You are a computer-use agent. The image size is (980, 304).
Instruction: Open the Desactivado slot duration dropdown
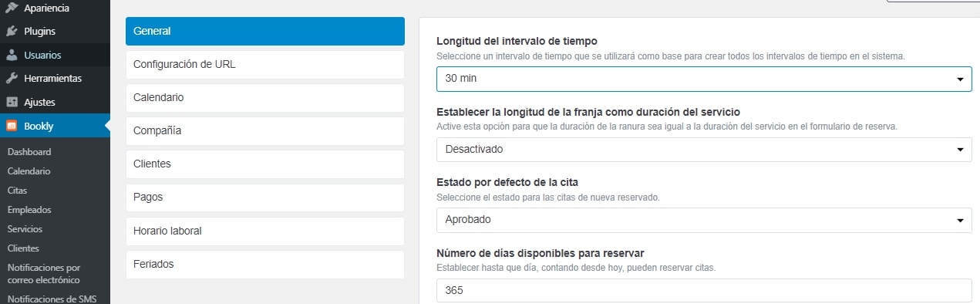pos(704,150)
